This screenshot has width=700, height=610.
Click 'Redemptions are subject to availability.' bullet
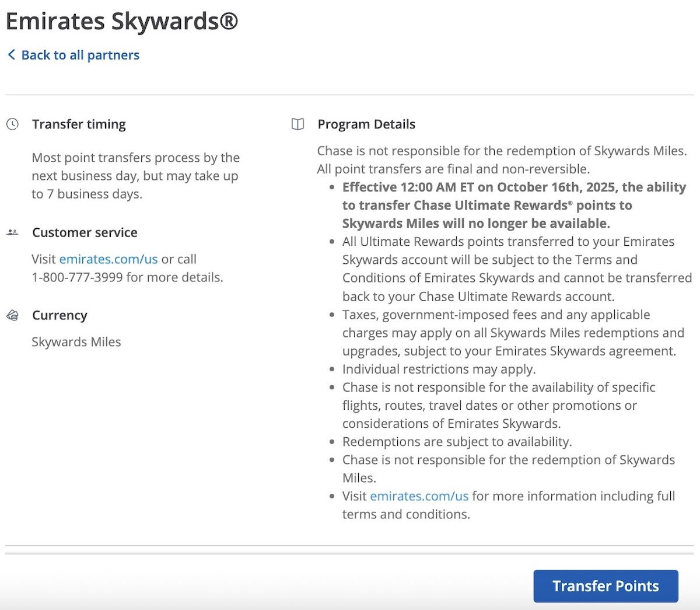tap(457, 442)
